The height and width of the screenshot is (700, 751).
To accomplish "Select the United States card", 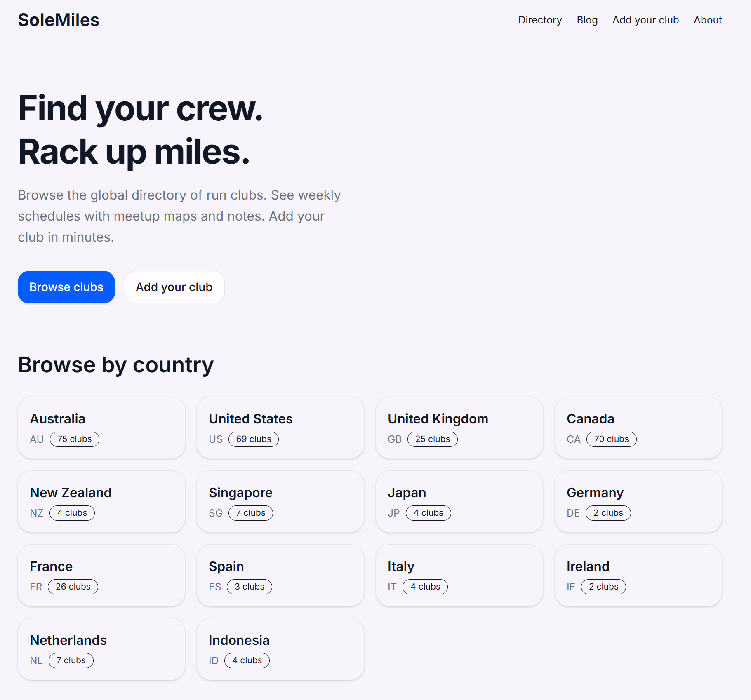I will [x=280, y=428].
